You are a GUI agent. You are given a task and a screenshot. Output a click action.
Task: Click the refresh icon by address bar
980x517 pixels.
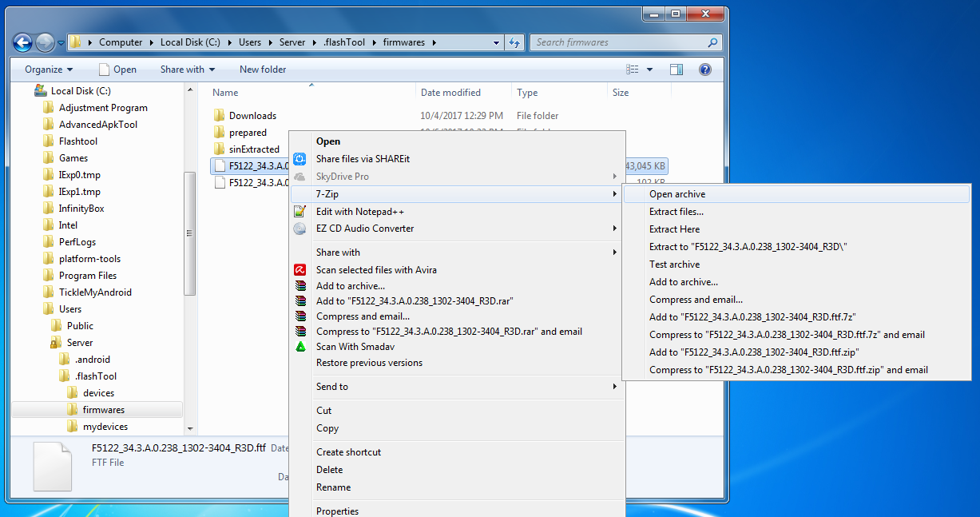pyautogui.click(x=515, y=42)
